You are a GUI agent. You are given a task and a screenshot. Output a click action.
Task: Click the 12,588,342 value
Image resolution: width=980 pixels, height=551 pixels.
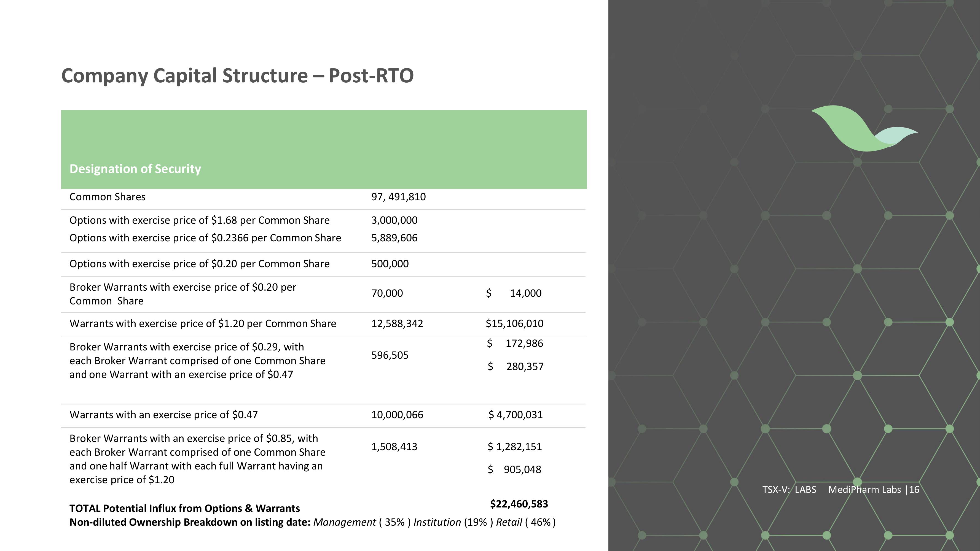pos(397,324)
